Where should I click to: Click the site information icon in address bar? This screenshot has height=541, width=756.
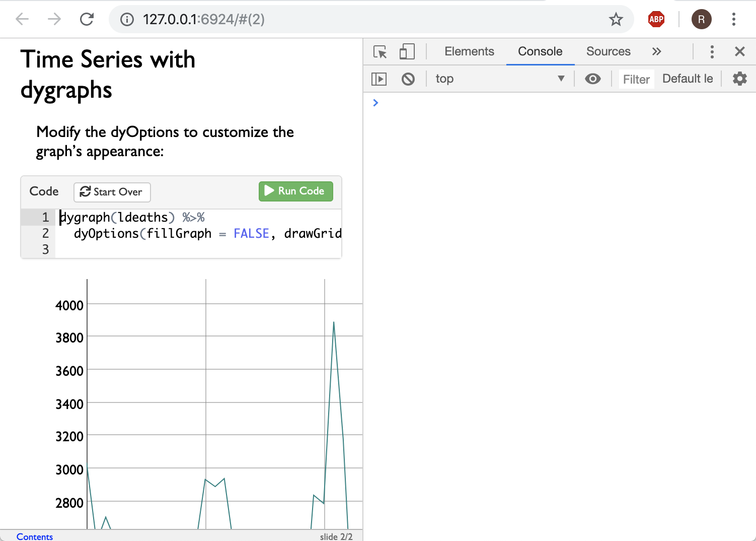[127, 19]
